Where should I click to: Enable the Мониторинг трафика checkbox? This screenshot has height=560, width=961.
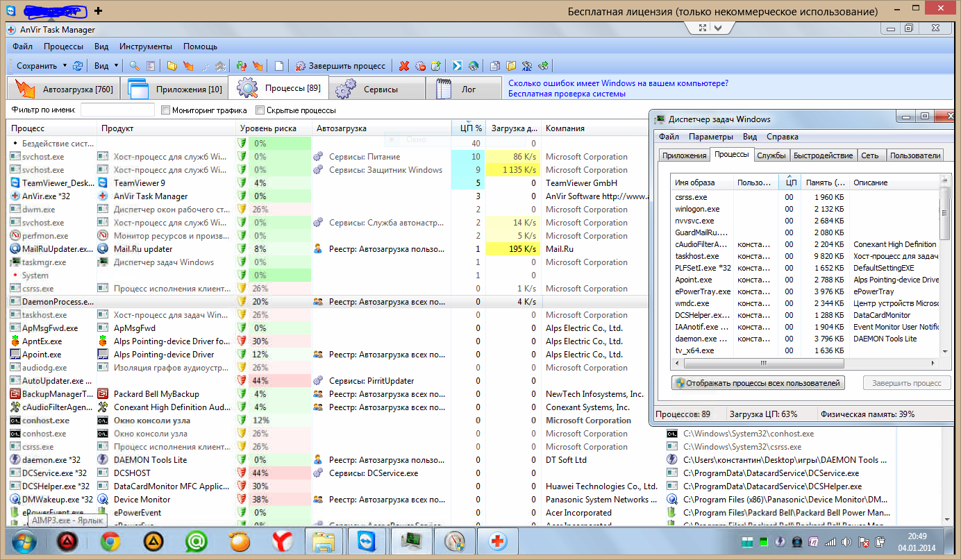(x=165, y=110)
